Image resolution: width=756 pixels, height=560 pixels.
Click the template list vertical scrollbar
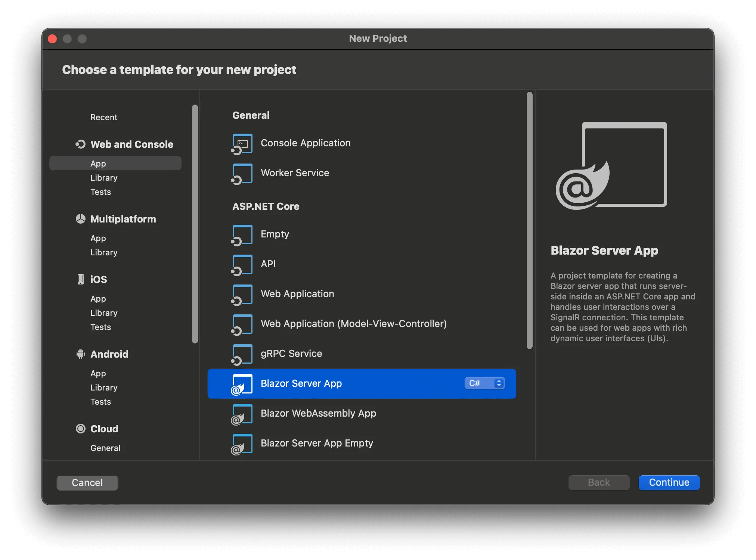tap(529, 220)
